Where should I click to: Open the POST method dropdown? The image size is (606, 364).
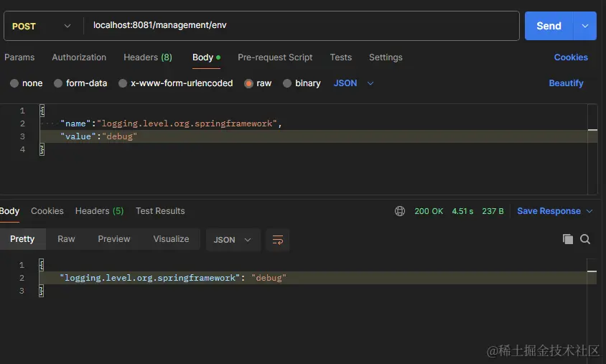pyautogui.click(x=42, y=27)
